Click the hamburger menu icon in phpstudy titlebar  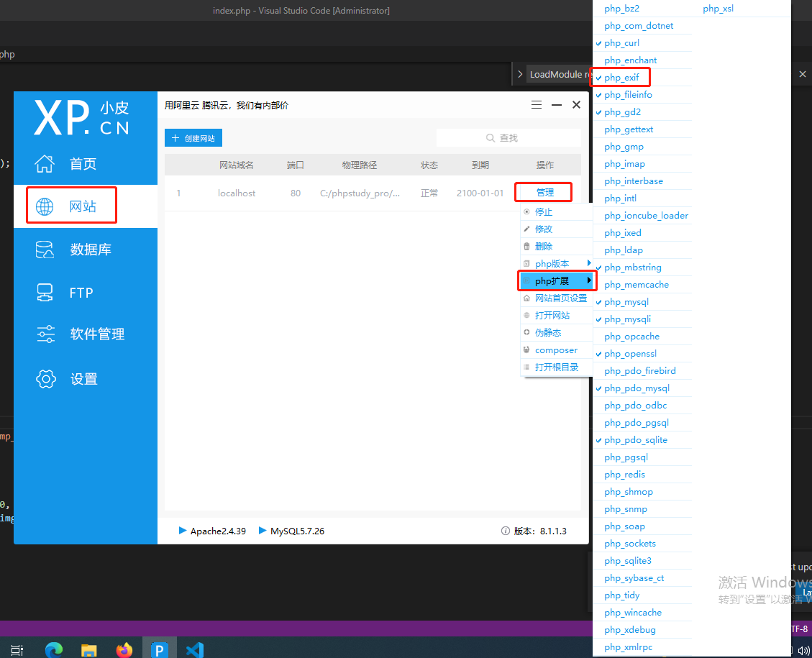click(x=537, y=104)
